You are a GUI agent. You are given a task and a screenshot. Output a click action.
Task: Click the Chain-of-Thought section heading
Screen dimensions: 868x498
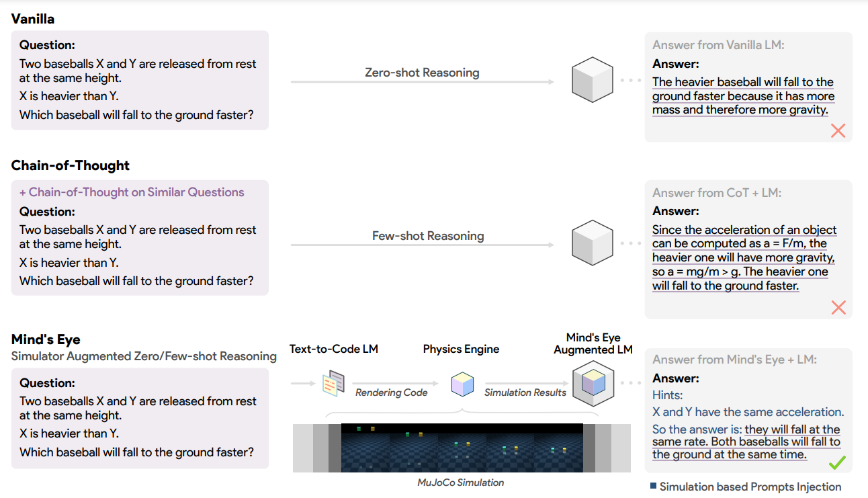(x=71, y=165)
